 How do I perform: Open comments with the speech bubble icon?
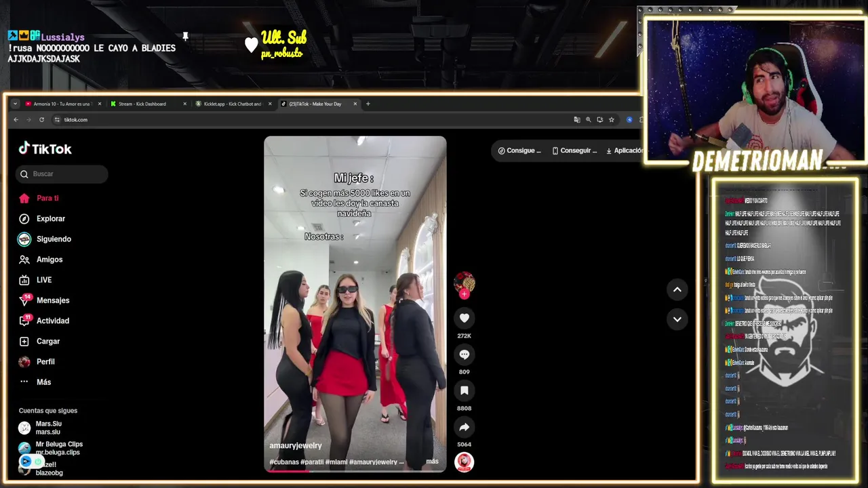(465, 354)
